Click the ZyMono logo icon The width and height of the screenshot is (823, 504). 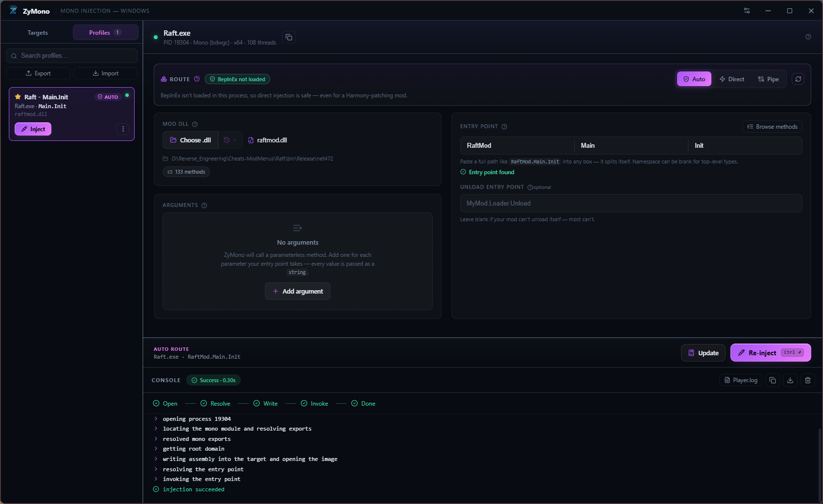coord(13,11)
